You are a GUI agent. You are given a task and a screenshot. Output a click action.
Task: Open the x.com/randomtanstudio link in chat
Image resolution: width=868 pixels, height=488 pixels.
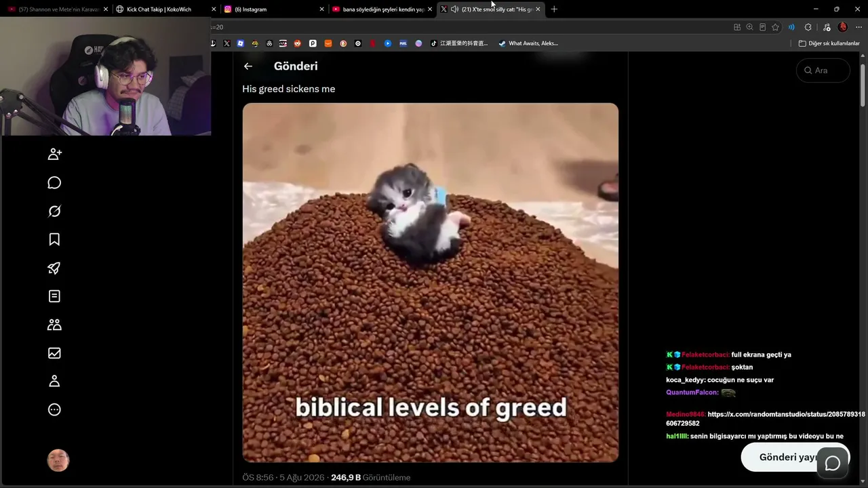point(766,419)
